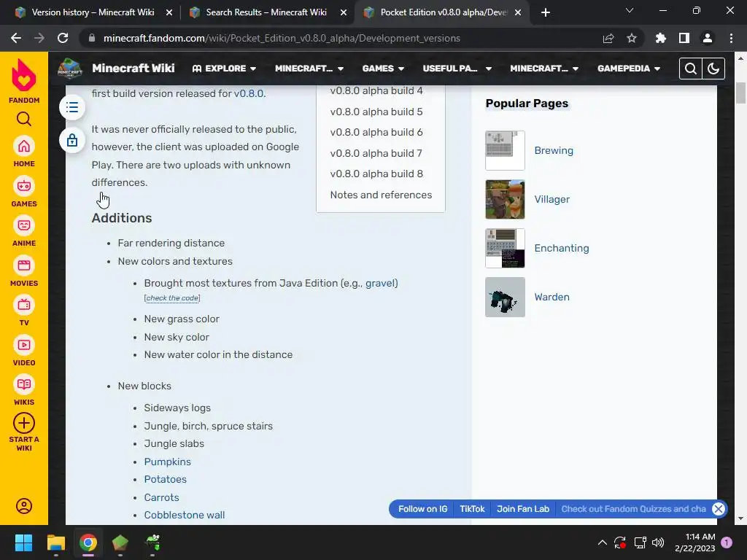Screen dimensions: 747x560
Task: Click the Fandom heart flame logo
Action: (24, 75)
